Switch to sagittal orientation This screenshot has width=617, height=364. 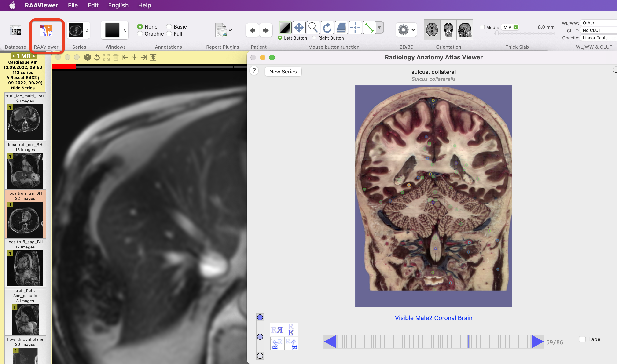tap(465, 30)
